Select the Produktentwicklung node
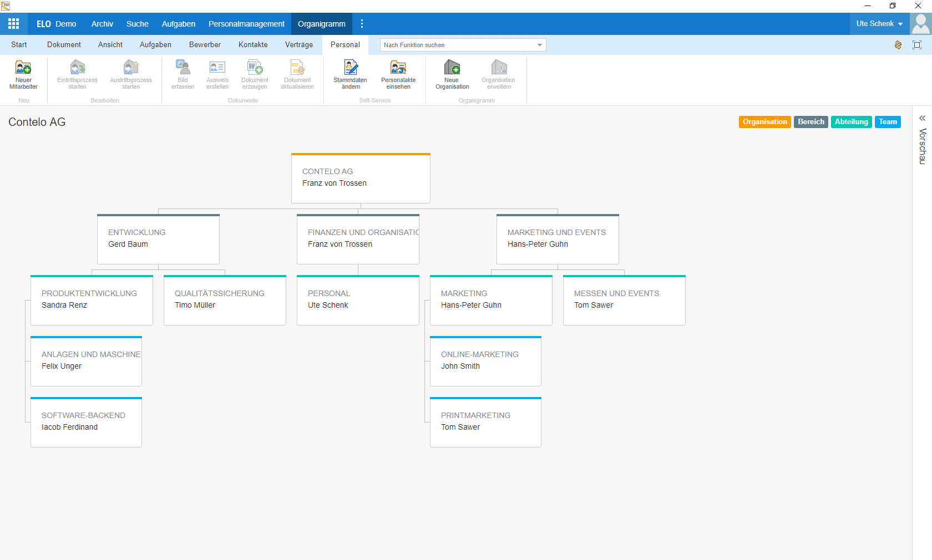The image size is (932, 560). (x=92, y=300)
